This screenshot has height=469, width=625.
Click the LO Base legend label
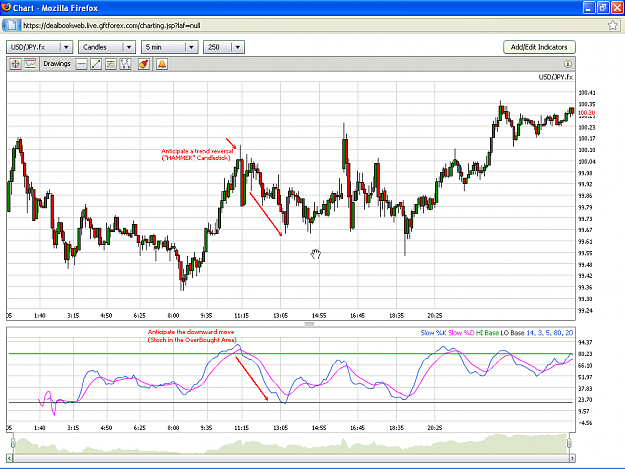click(x=513, y=333)
